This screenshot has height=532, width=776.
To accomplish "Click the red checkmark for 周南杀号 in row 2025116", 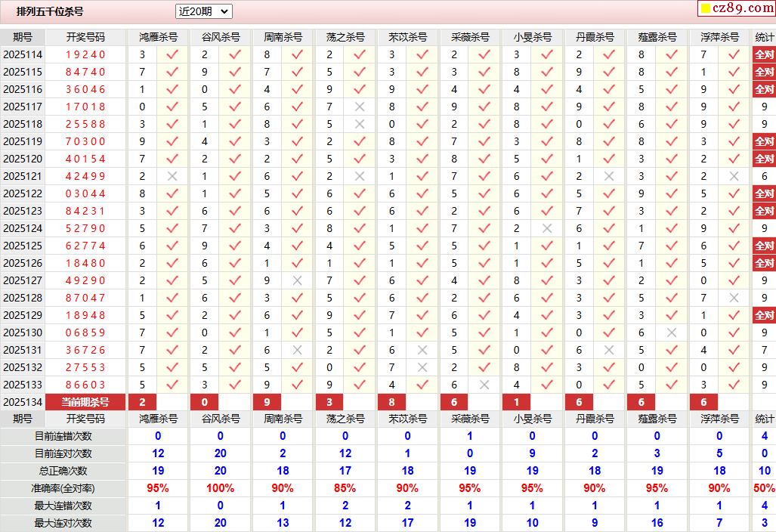I will click(297, 89).
